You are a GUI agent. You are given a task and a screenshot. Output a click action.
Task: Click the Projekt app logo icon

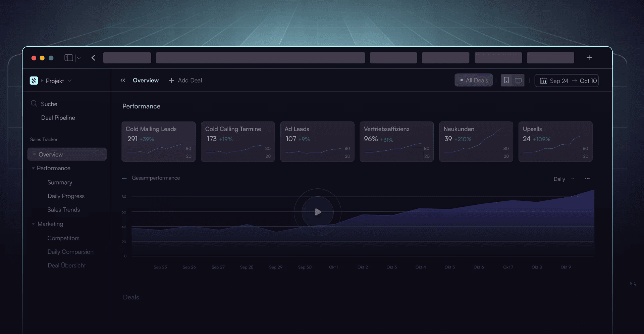(x=34, y=81)
